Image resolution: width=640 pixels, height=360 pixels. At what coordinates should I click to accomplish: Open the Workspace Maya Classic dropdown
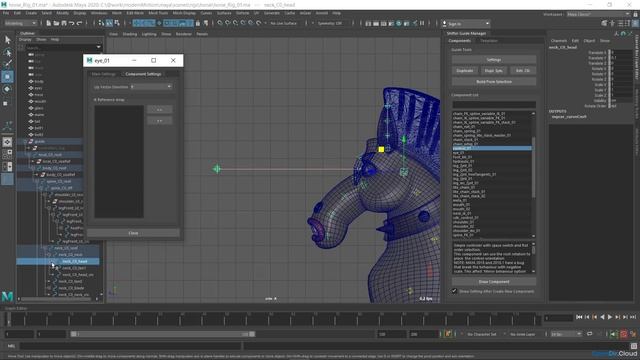click(598, 14)
